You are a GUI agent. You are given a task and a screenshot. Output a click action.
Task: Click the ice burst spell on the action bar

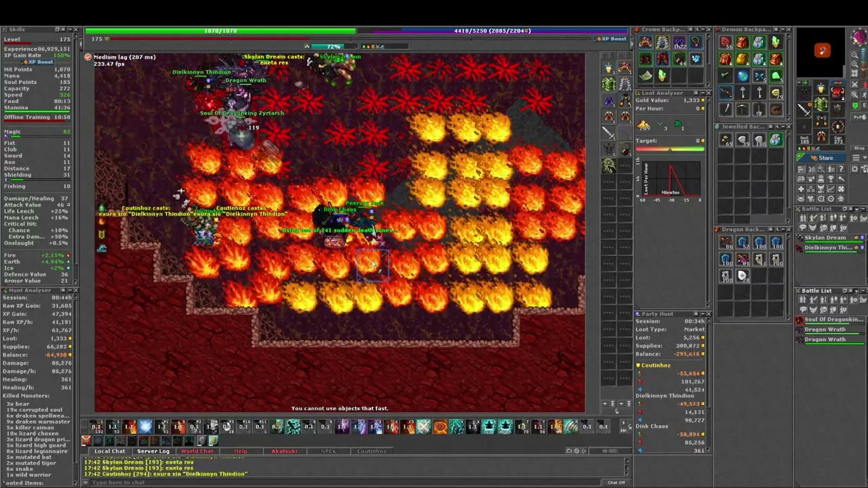click(146, 426)
